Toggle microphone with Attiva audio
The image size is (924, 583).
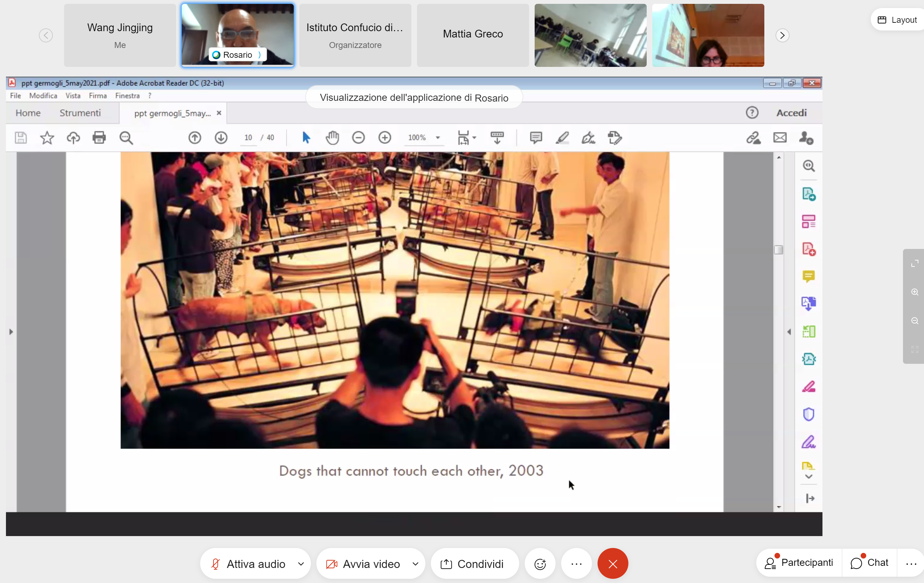[248, 563]
